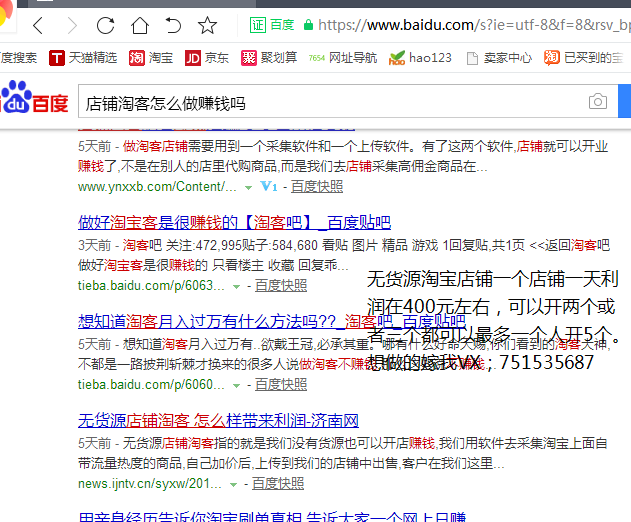Click the Baidu logo
Image resolution: width=631 pixels, height=522 pixels.
[x=35, y=98]
